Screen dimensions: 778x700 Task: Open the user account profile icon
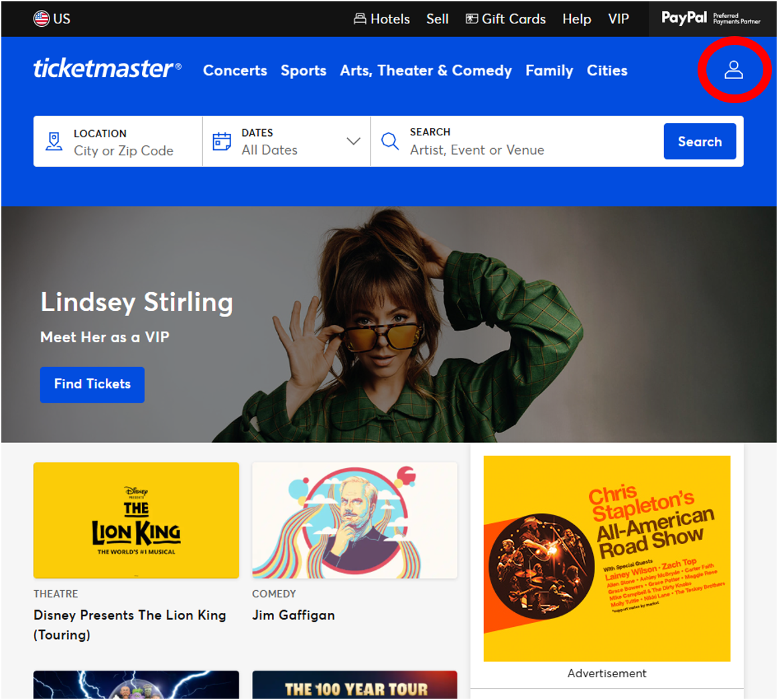[x=733, y=70]
